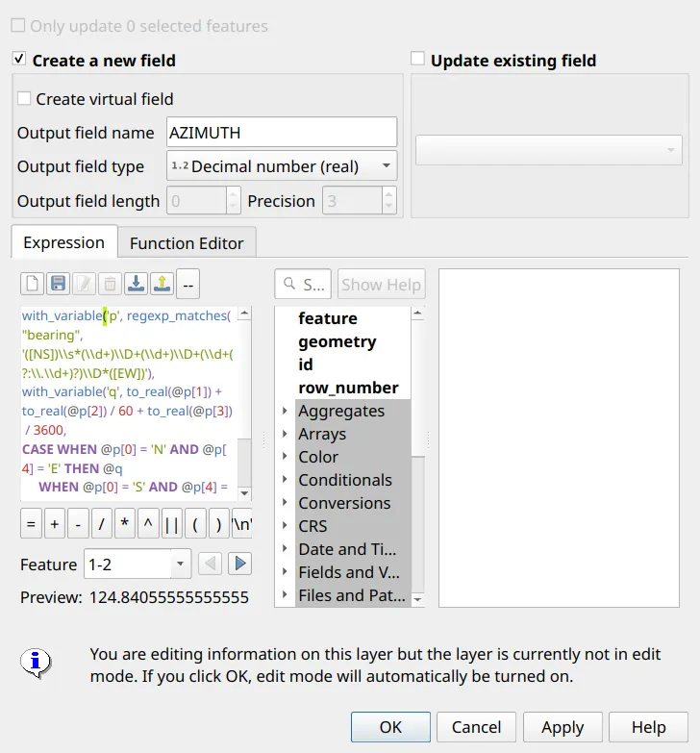This screenshot has width=700, height=753.
Task: Save the expression with the floppy disk icon
Action: click(58, 284)
